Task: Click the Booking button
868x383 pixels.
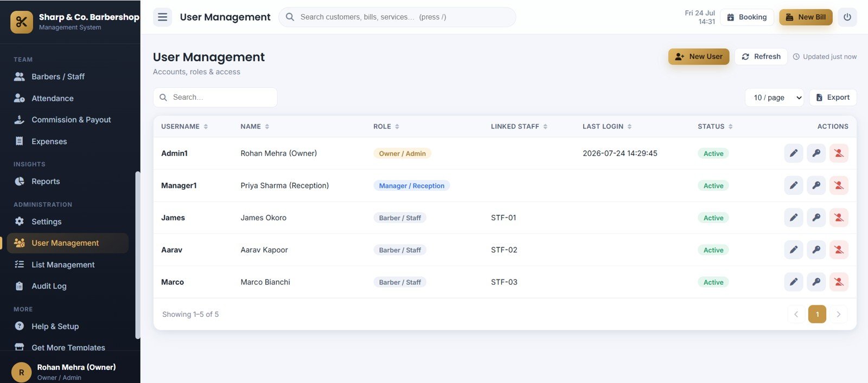Action: pos(747,17)
